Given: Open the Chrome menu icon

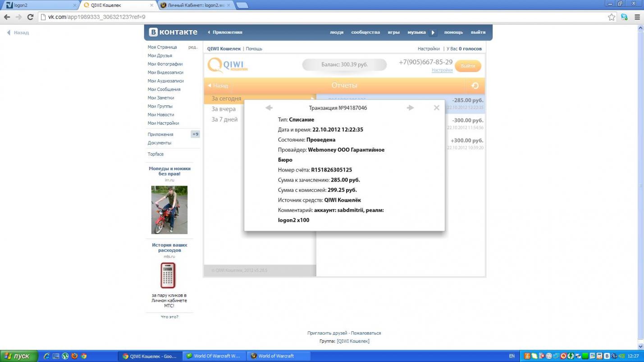Looking at the screenshot, I should point(637,17).
